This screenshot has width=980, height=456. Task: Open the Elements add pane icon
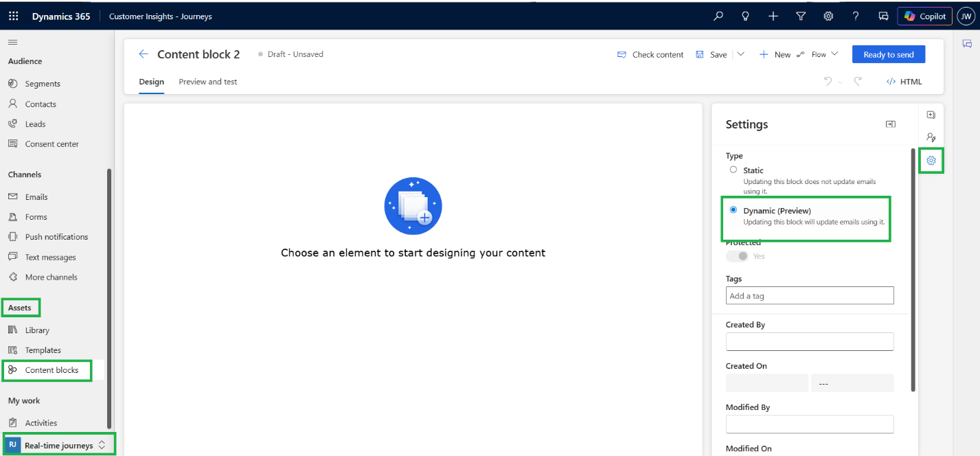point(931,115)
